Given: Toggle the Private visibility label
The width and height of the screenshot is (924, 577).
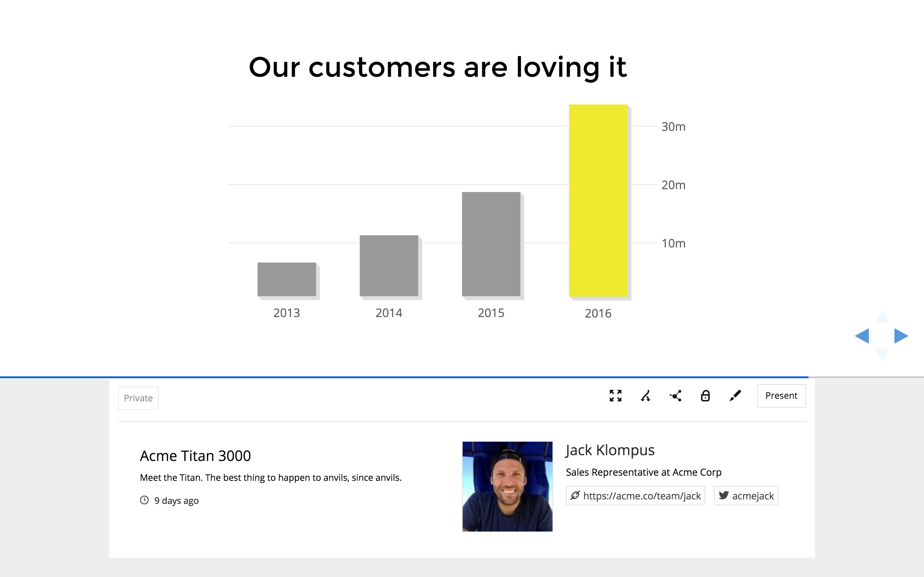Looking at the screenshot, I should (x=138, y=398).
